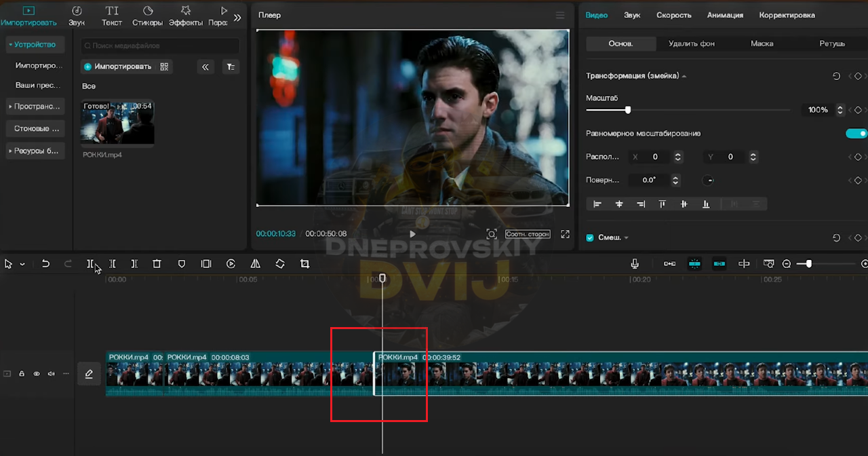The width and height of the screenshot is (868, 456).
Task: Toggle main track magnet linking
Action: pos(669,264)
